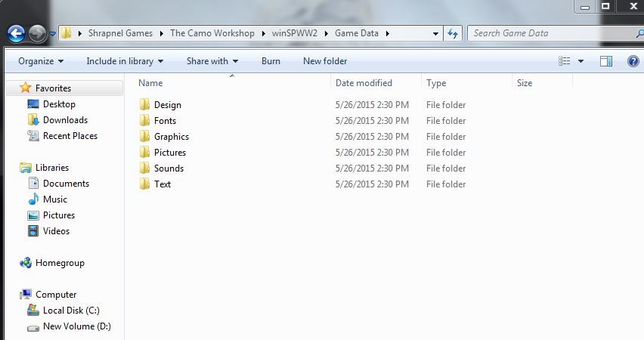
Task: Open the Include in library dropdown
Action: 125,61
